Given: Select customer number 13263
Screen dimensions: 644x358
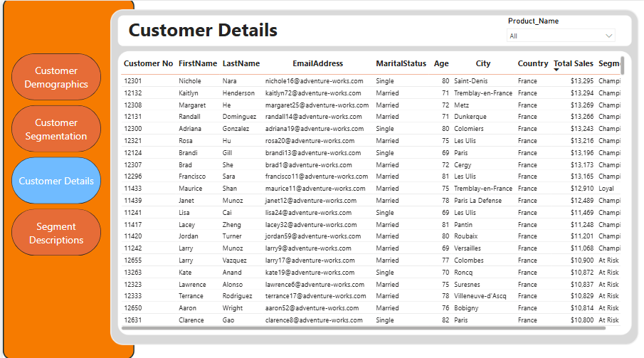Looking at the screenshot, I should [132, 273].
